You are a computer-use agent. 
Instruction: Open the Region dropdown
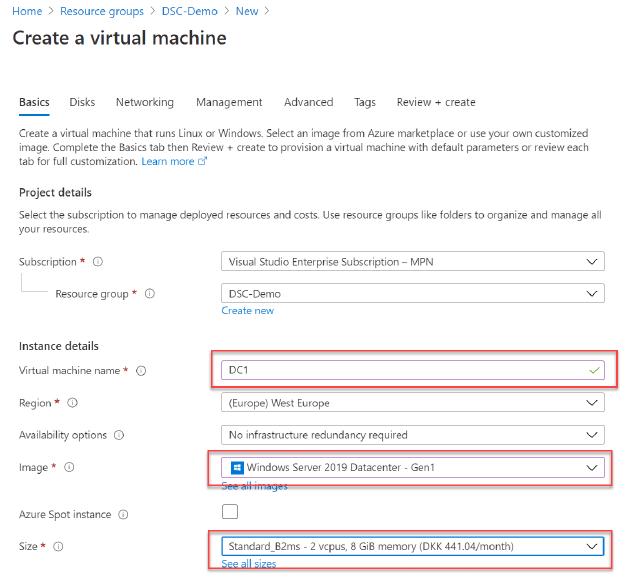click(x=412, y=403)
